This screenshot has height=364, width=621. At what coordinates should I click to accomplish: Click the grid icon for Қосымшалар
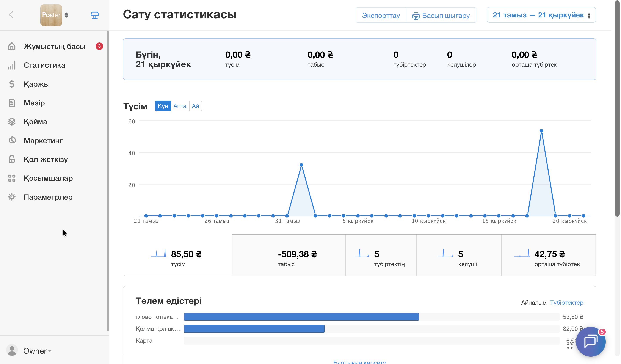coord(12,178)
